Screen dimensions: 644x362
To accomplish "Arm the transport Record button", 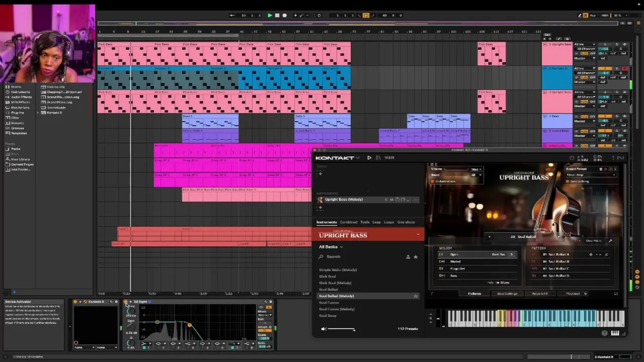I will (284, 16).
